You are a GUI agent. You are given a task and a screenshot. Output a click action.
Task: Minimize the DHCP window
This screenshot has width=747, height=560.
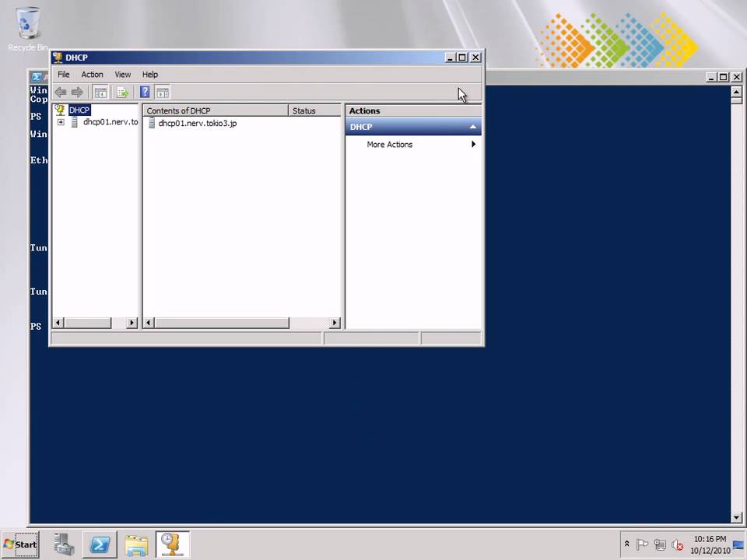(451, 57)
